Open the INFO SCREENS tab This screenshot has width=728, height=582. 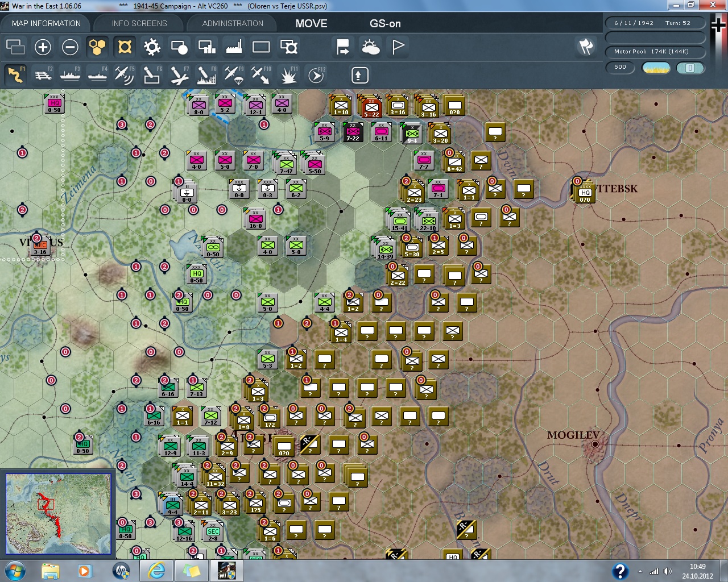(x=139, y=23)
